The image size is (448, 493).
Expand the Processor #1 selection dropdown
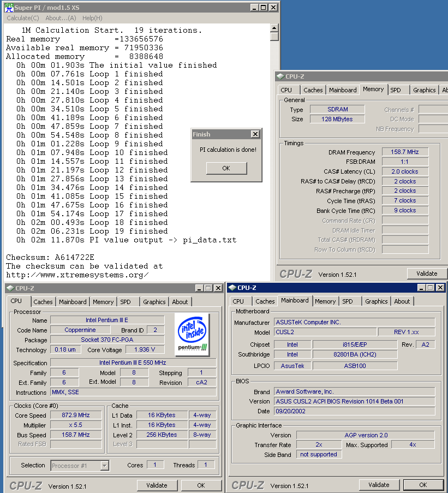pos(104,466)
